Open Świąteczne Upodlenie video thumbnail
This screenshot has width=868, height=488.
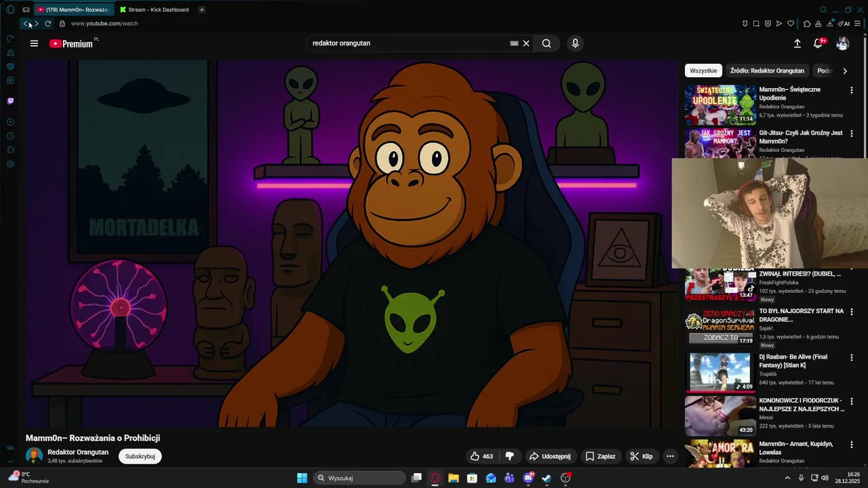pyautogui.click(x=719, y=104)
